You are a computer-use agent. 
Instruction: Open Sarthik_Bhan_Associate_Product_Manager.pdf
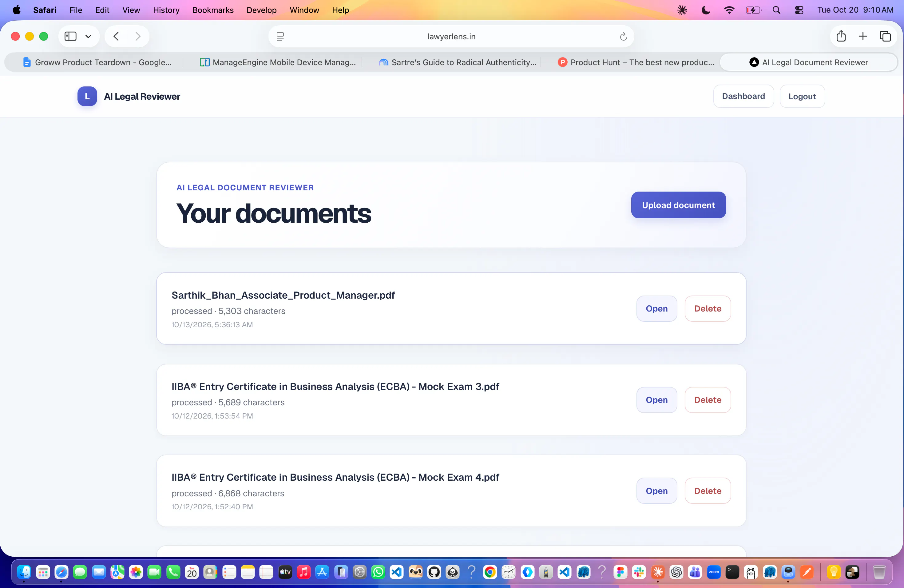(656, 308)
